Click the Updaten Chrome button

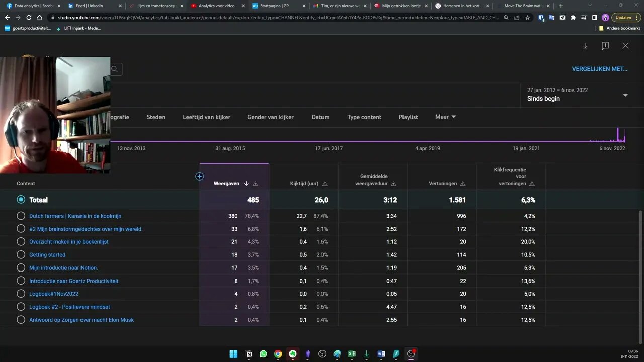click(625, 17)
